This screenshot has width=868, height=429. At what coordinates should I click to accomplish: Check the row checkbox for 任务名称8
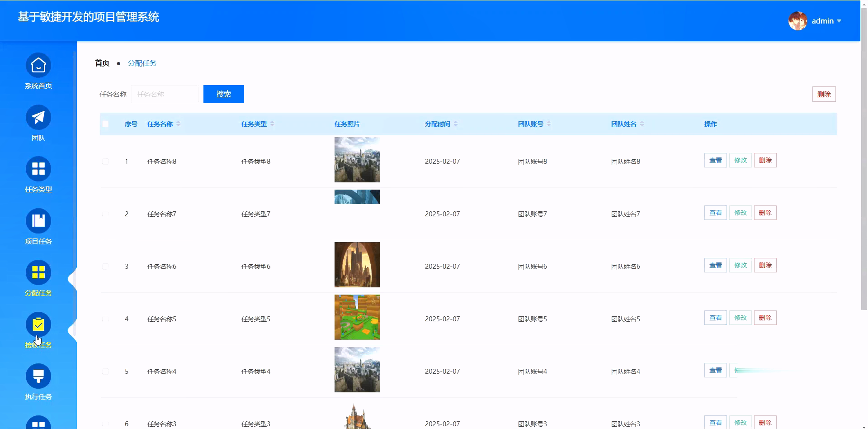105,162
